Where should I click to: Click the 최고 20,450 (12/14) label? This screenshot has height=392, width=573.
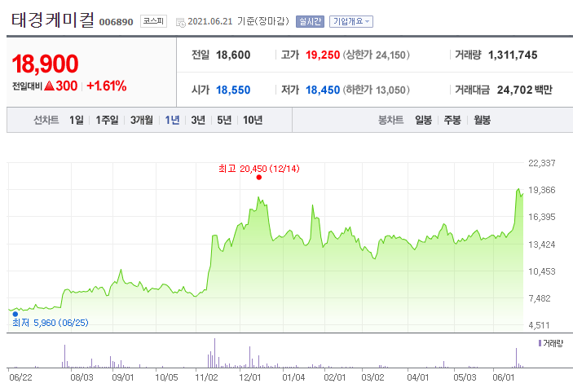259,169
